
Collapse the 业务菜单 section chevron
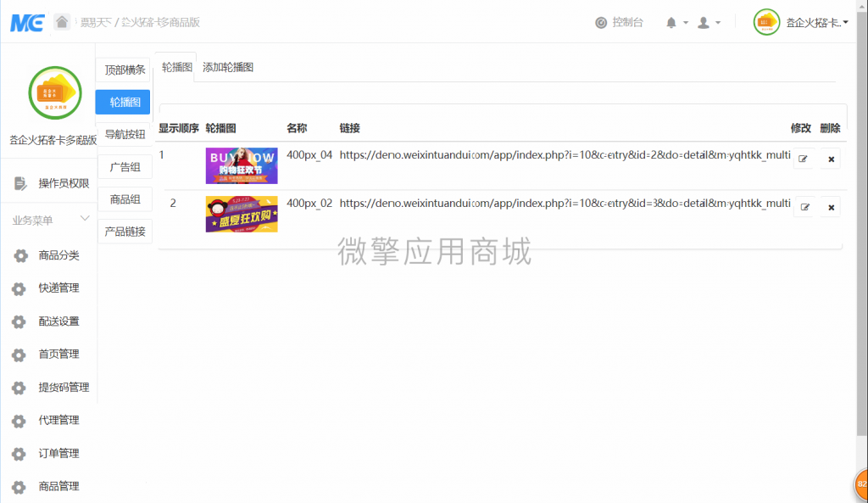(85, 219)
